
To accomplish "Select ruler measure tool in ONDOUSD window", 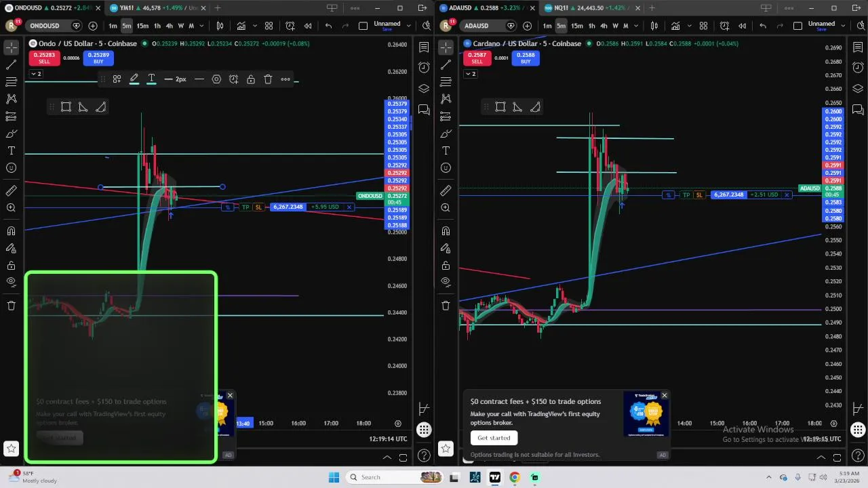I will click(12, 190).
